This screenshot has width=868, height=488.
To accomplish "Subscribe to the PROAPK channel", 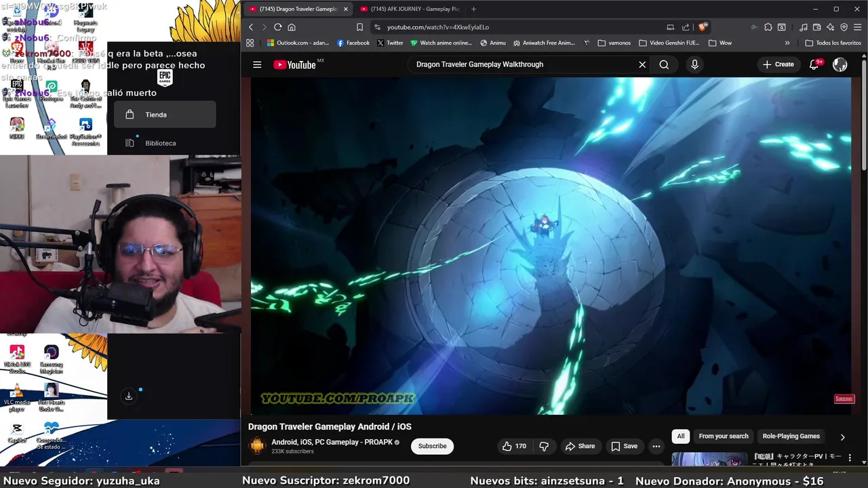I will click(432, 446).
